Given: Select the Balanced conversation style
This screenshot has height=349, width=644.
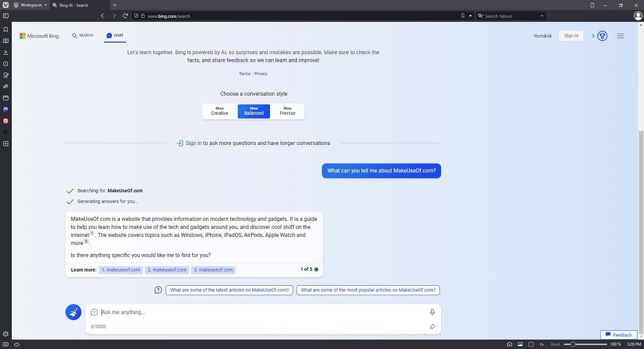Looking at the screenshot, I should 253,111.
